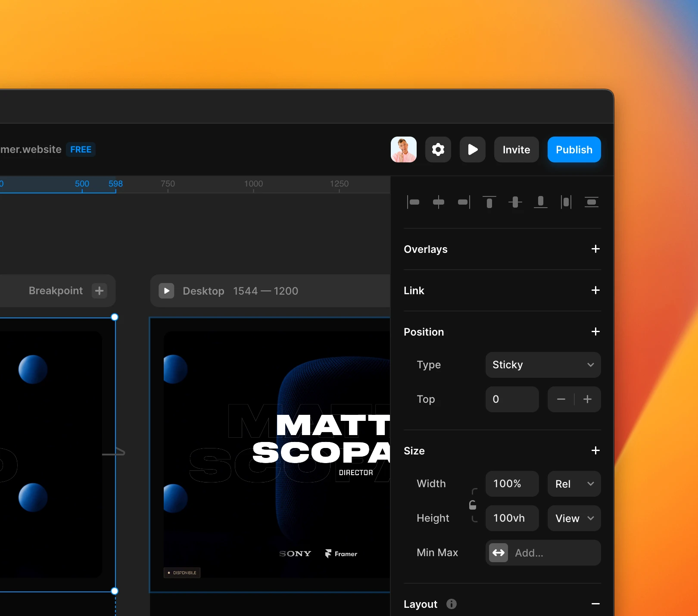Edit the Height 100vh field

click(512, 518)
